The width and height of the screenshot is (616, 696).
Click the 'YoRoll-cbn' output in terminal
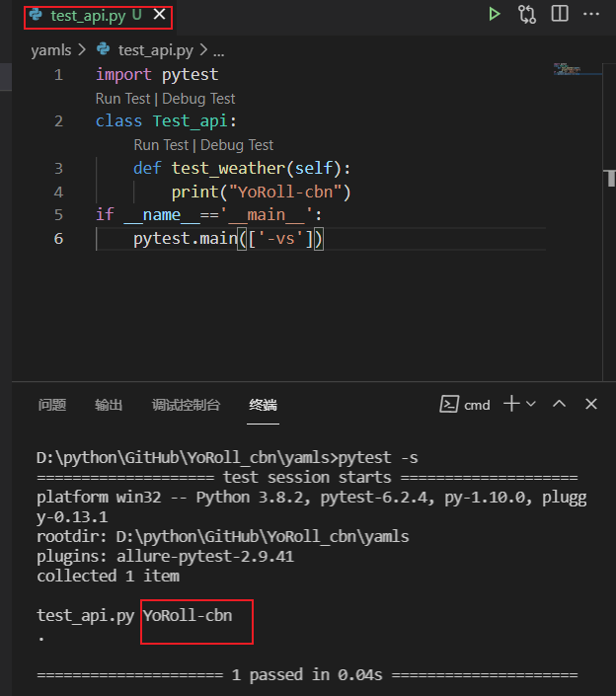coord(188,616)
